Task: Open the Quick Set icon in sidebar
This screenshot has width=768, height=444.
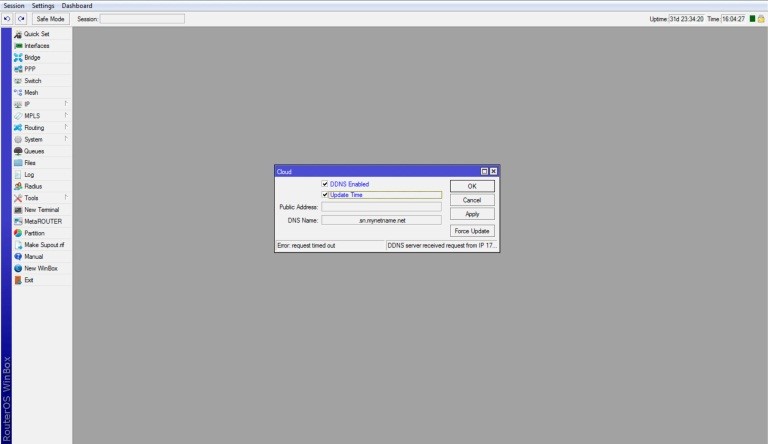Action: (x=18, y=34)
